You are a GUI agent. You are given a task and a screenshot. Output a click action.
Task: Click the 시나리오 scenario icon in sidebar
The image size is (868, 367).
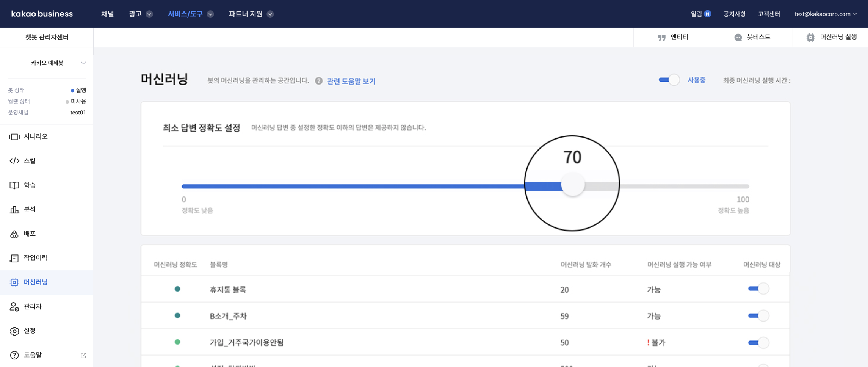14,136
